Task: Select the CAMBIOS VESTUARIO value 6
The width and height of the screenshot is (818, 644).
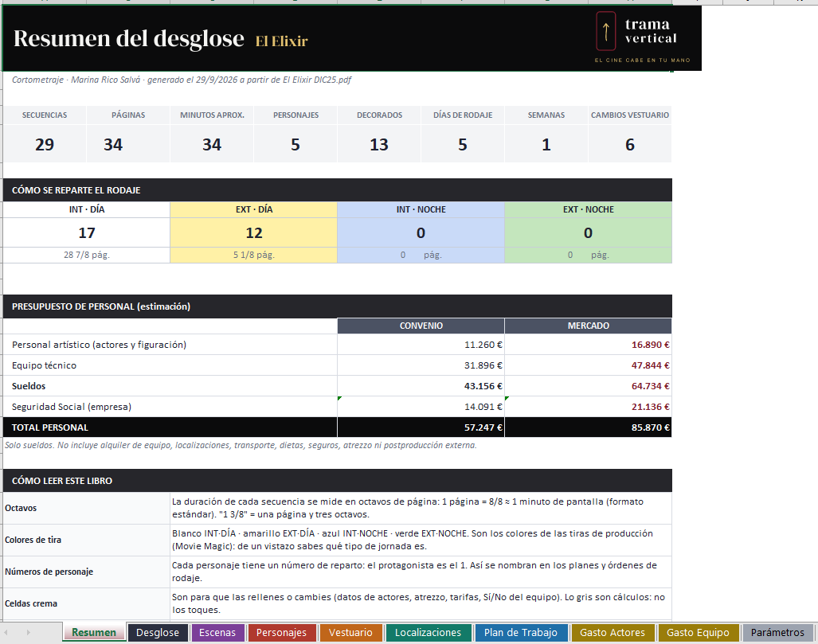Action: (x=630, y=144)
